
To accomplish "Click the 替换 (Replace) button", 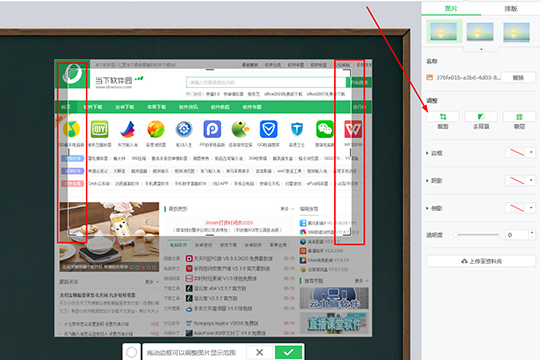I will 518,78.
